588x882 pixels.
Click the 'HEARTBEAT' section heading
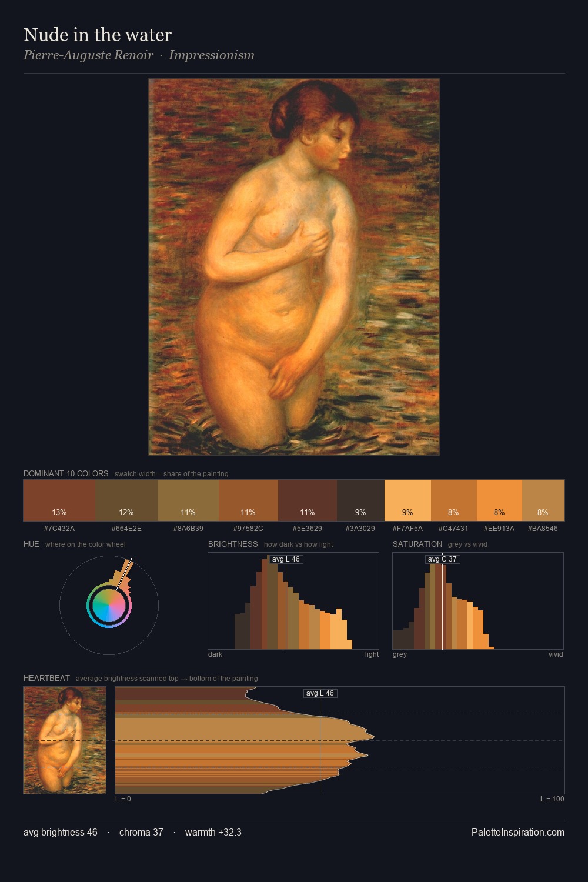tap(46, 678)
